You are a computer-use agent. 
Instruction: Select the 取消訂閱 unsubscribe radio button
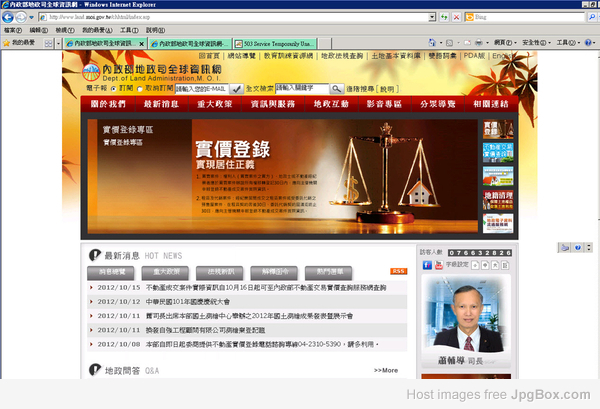[140, 89]
